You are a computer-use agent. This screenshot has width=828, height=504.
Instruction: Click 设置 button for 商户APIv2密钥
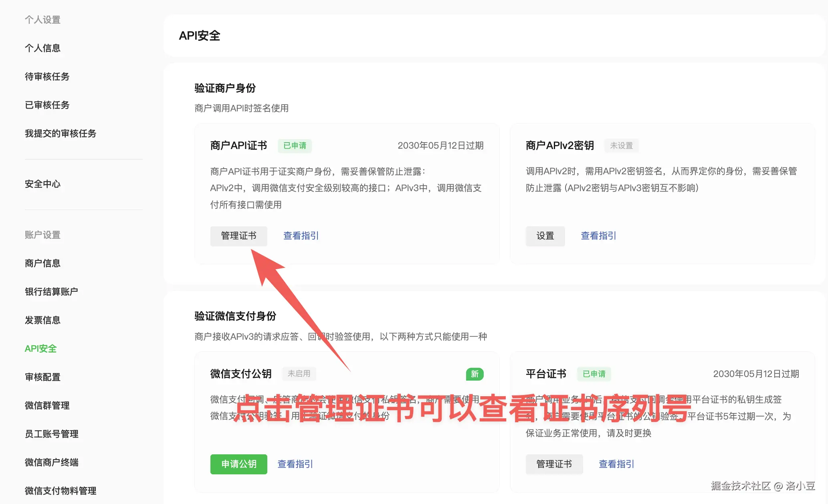coord(545,236)
